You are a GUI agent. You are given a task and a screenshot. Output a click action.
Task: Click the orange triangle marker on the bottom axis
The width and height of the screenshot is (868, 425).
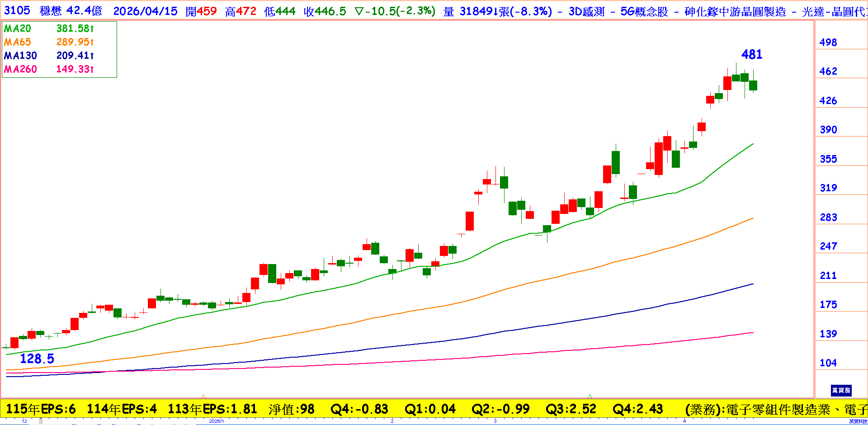[203, 396]
